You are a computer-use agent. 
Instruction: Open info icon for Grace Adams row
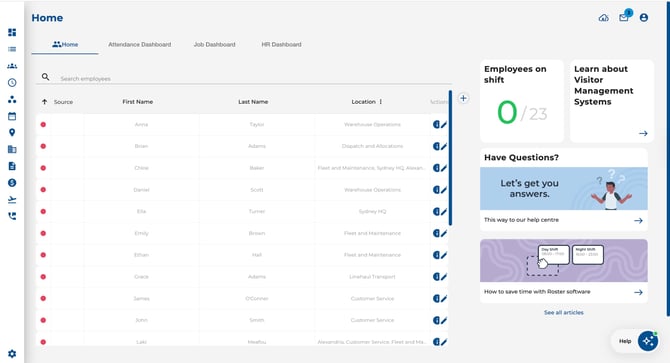(436, 277)
